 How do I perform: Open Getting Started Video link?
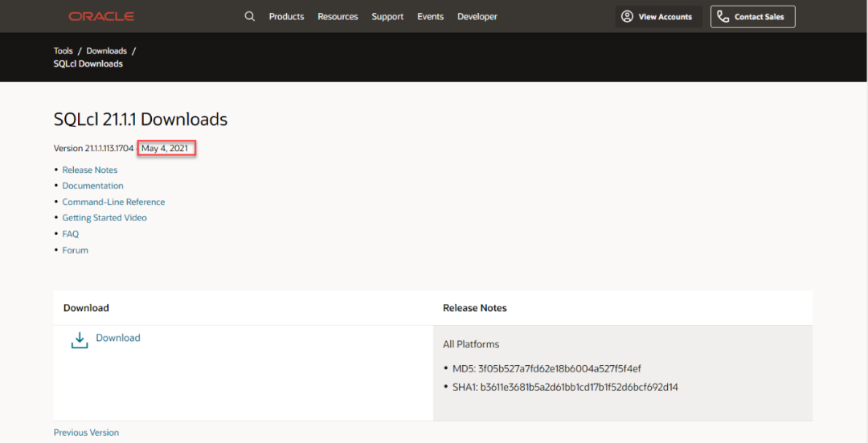pos(104,218)
